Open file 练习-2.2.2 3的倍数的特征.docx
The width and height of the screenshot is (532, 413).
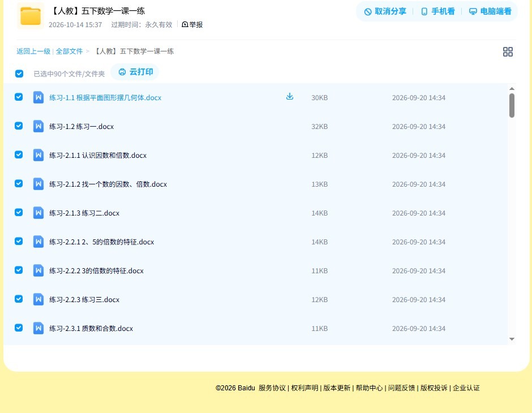[96, 270]
